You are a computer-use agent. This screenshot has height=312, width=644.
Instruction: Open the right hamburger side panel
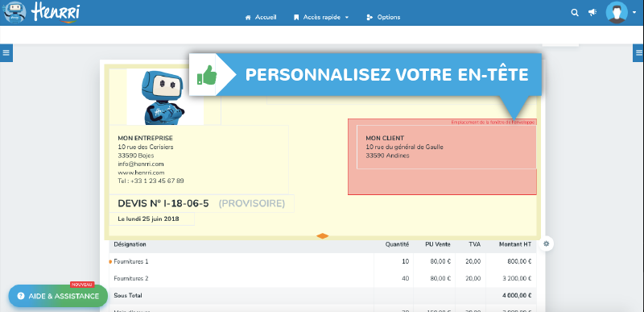pyautogui.click(x=638, y=52)
